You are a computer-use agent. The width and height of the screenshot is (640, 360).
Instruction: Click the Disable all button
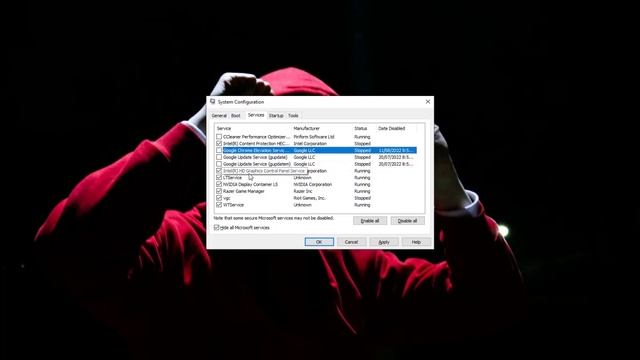pyautogui.click(x=407, y=221)
